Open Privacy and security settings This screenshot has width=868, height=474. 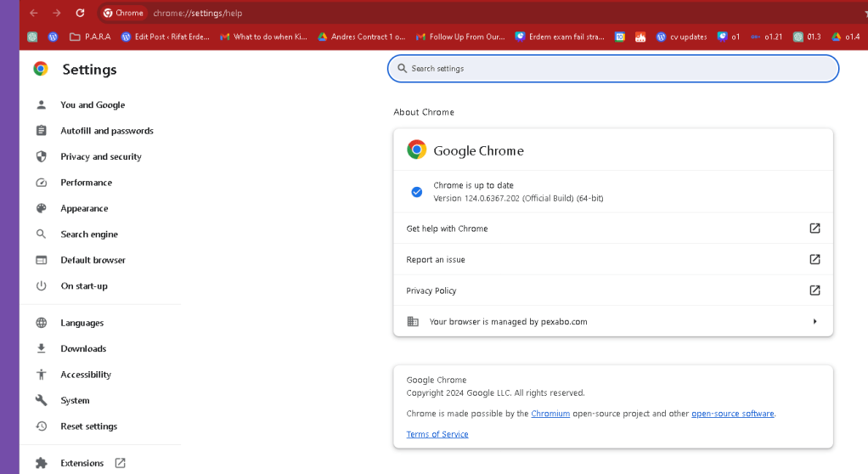click(100, 156)
